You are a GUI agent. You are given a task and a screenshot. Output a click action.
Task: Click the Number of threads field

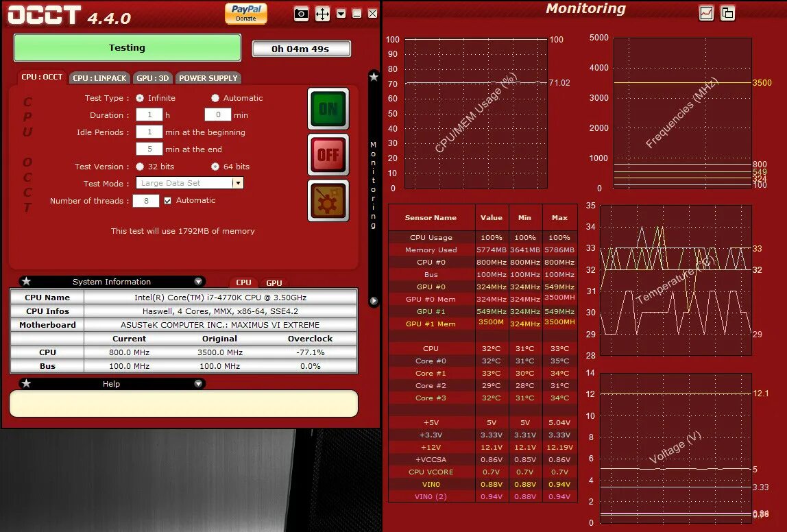[146, 201]
